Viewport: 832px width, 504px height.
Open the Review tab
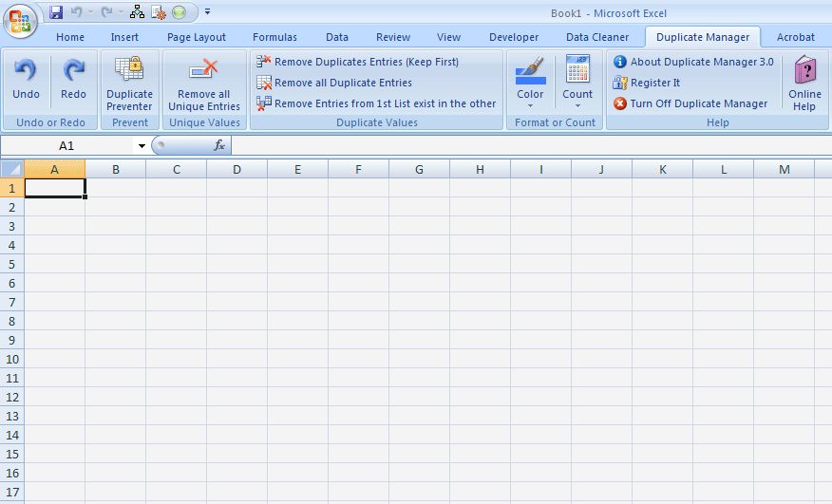pos(393,37)
